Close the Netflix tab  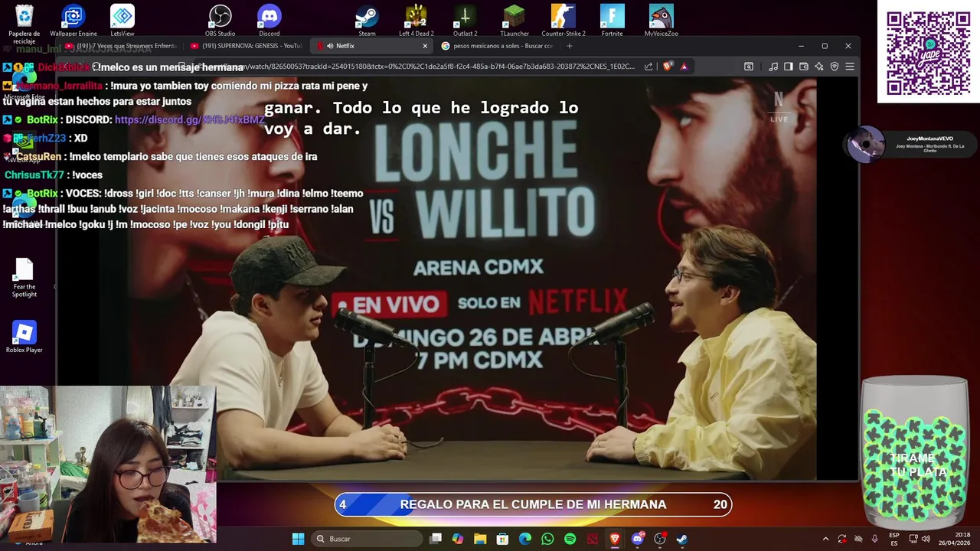coord(425,46)
